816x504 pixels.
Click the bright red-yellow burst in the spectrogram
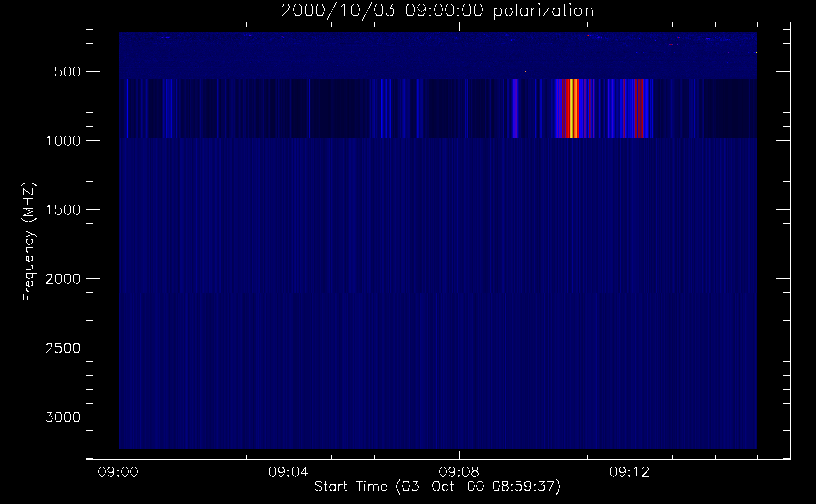573,108
